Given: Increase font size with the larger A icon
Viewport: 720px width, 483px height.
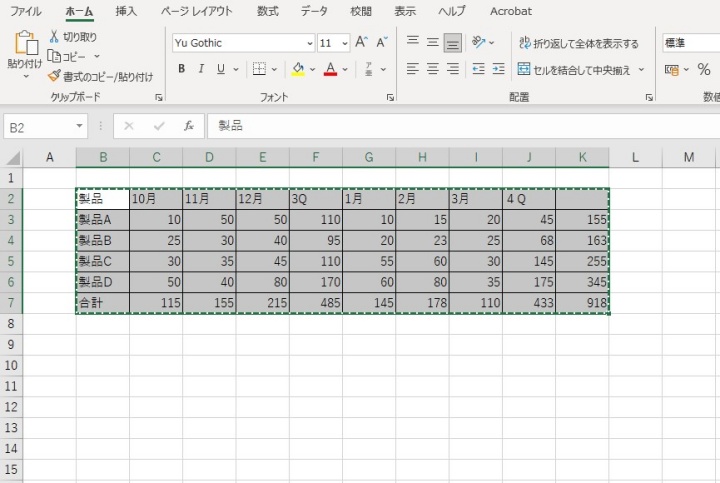Looking at the screenshot, I should 361,43.
